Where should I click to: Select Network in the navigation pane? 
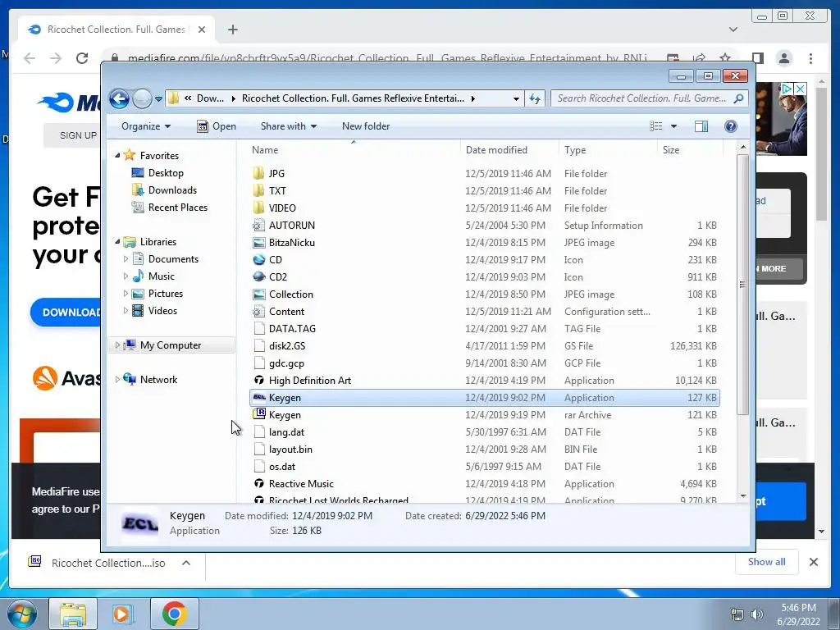[x=158, y=380]
